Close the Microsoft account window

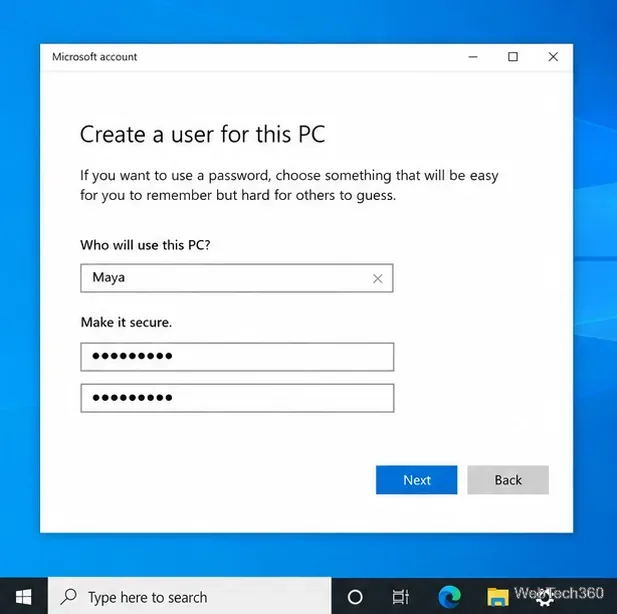coord(553,57)
